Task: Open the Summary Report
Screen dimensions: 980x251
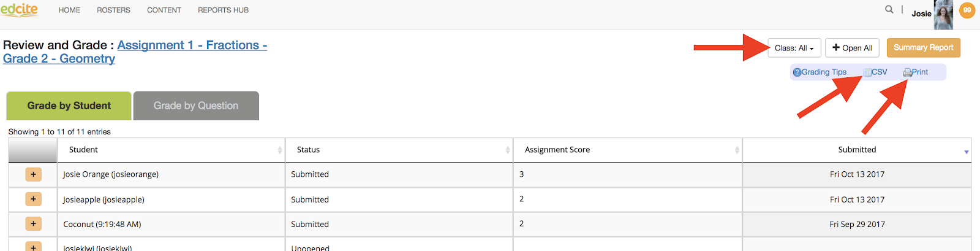Action: coord(923,47)
